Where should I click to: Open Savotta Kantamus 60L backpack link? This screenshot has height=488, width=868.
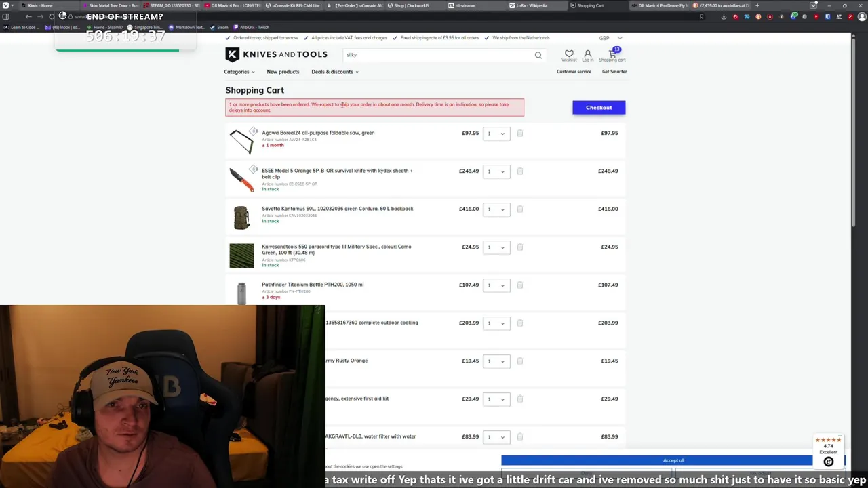pyautogui.click(x=337, y=209)
